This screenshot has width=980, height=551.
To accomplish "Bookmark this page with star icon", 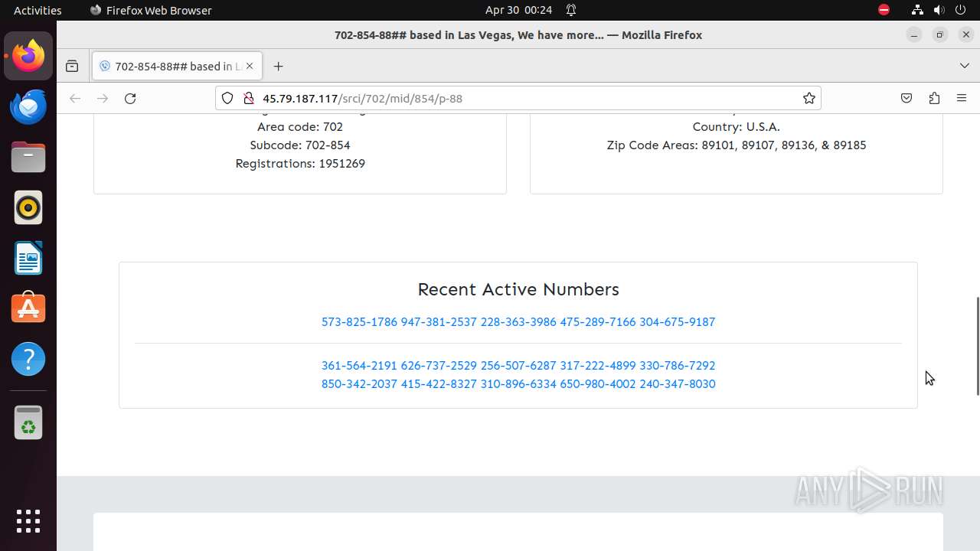I will 808,98.
